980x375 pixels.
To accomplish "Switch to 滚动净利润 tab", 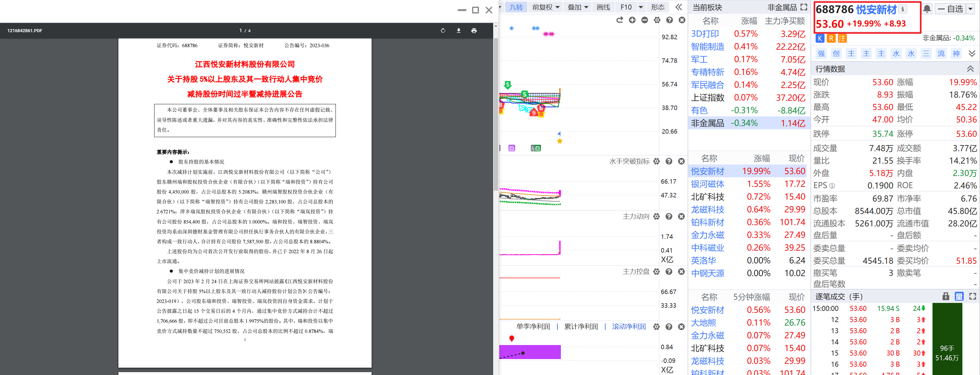I will pyautogui.click(x=629, y=327).
